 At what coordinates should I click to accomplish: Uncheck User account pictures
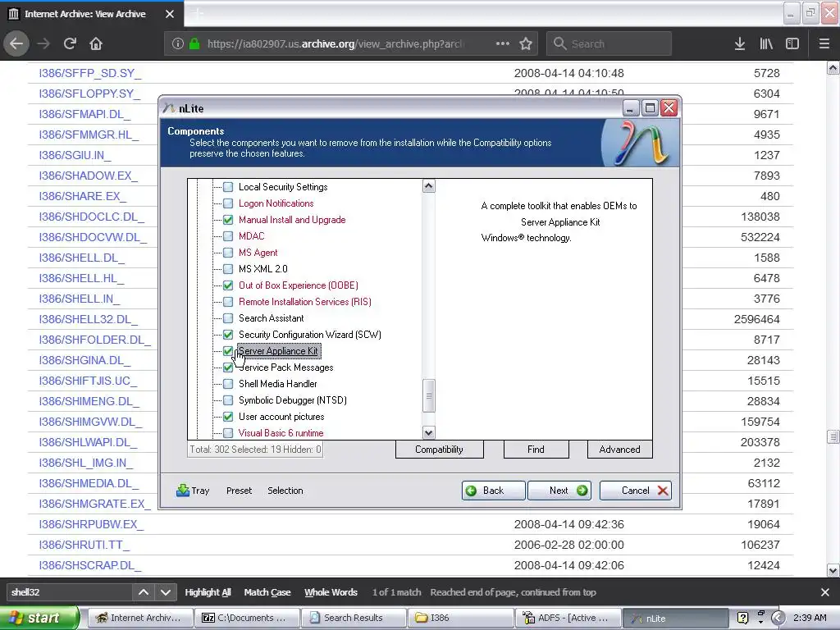click(x=228, y=416)
